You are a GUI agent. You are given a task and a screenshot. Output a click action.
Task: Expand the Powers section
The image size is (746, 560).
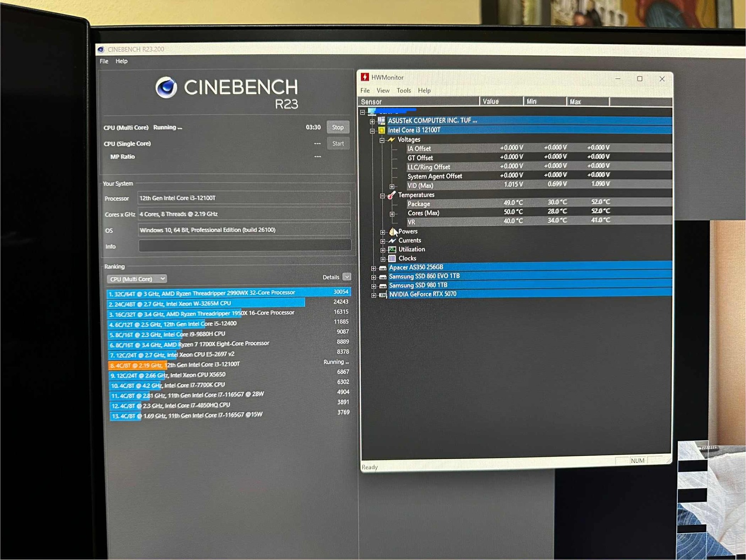(383, 232)
